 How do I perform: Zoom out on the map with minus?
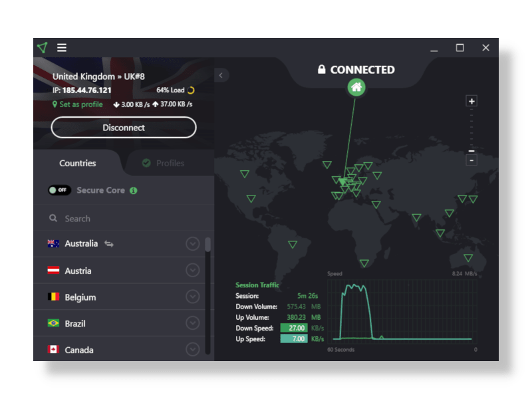pos(471,160)
